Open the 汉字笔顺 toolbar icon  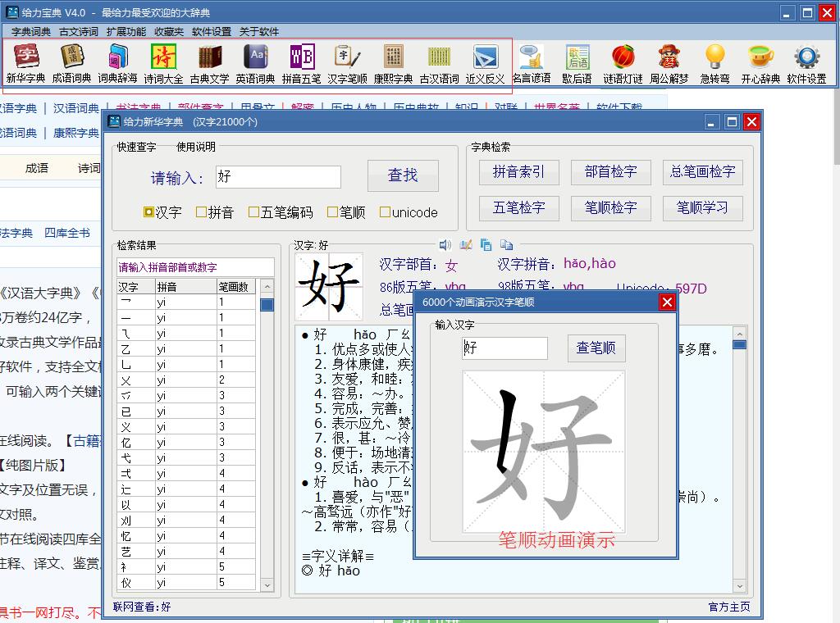[348, 64]
